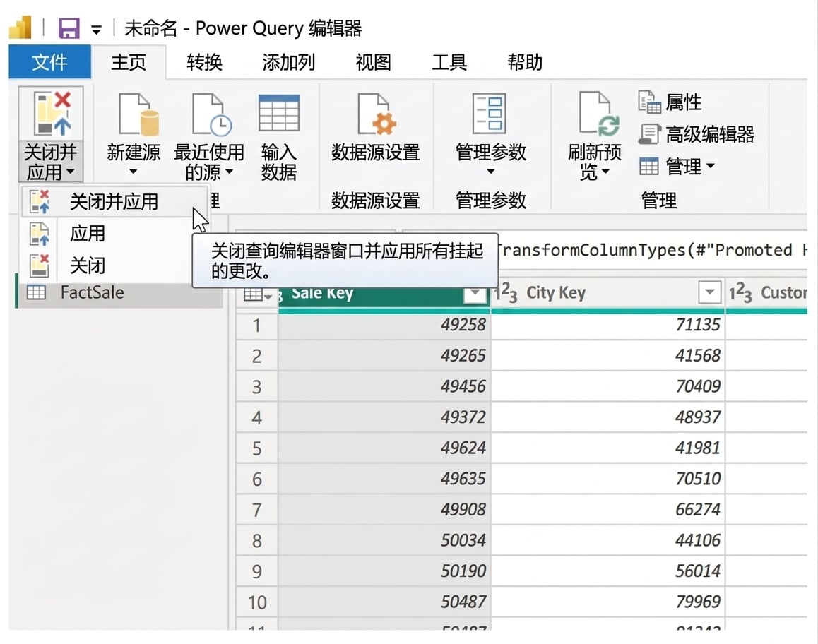Switch to the 视图 tab
Image resolution: width=818 pixels, height=644 pixels.
pyautogui.click(x=373, y=62)
